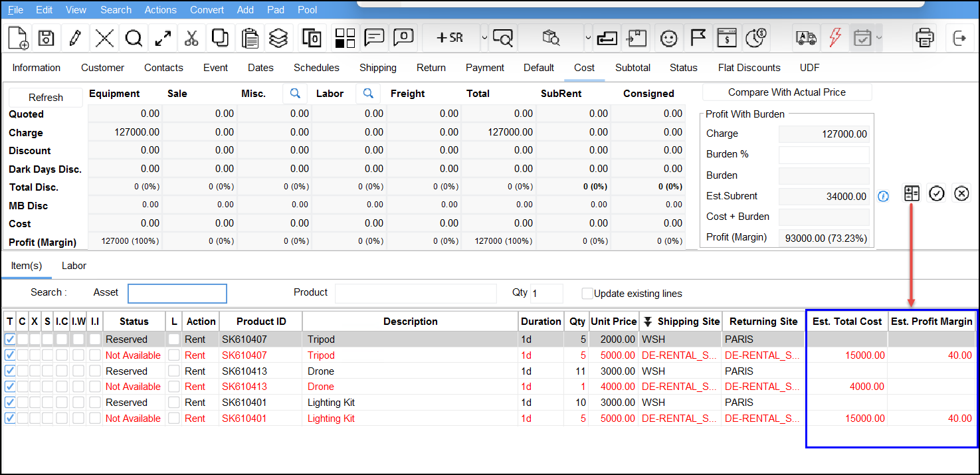Click the smiley face icon
Image resolution: width=980 pixels, height=475 pixels.
click(x=668, y=38)
